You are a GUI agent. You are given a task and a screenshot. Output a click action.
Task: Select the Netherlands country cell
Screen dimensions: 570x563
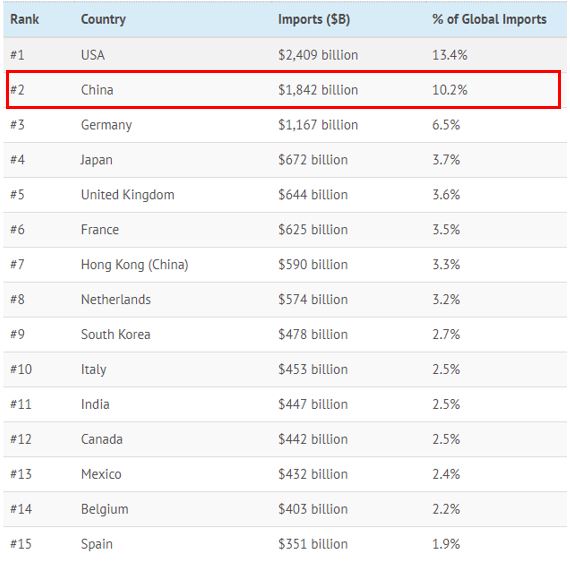click(x=116, y=299)
